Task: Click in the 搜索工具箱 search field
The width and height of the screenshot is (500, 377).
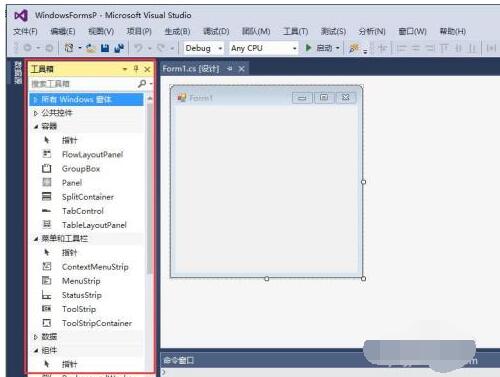Action: [83, 84]
